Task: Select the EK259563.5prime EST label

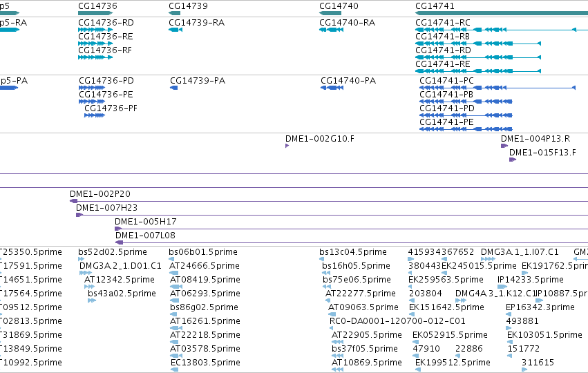Action: pos(446,280)
